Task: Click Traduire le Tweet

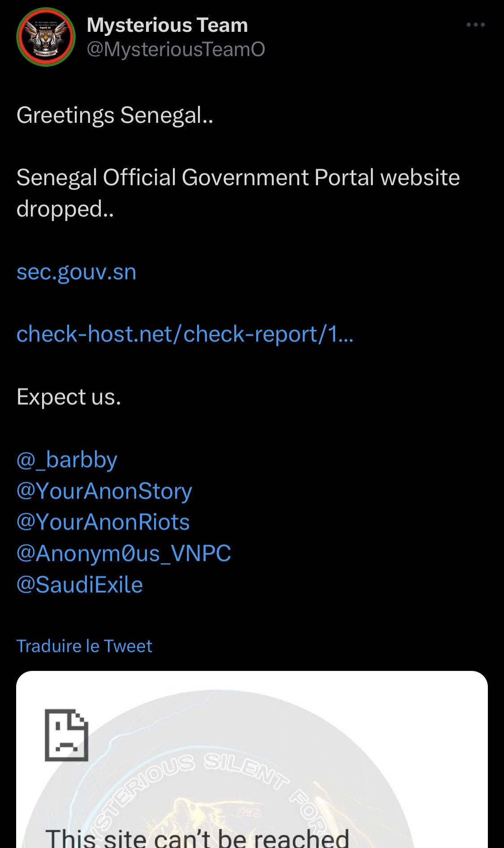Action: coord(84,646)
